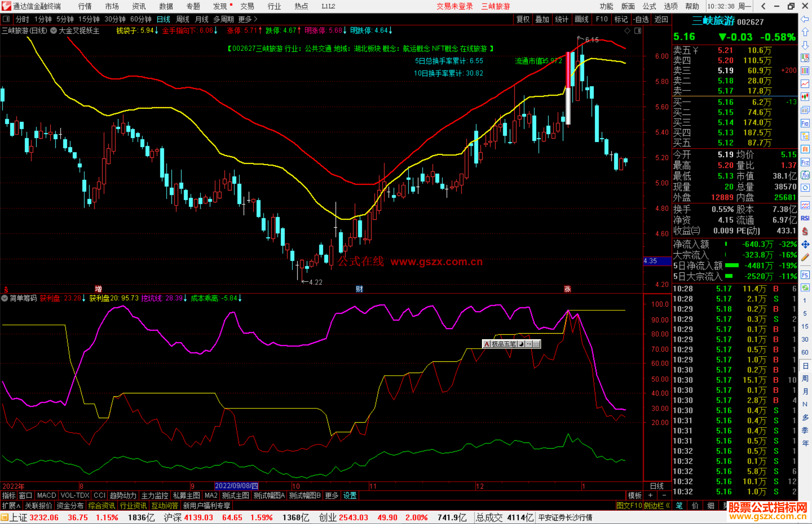The image size is (812, 524).
Task: Select the pencil drawing tool icon
Action: pyautogui.click(x=805, y=258)
